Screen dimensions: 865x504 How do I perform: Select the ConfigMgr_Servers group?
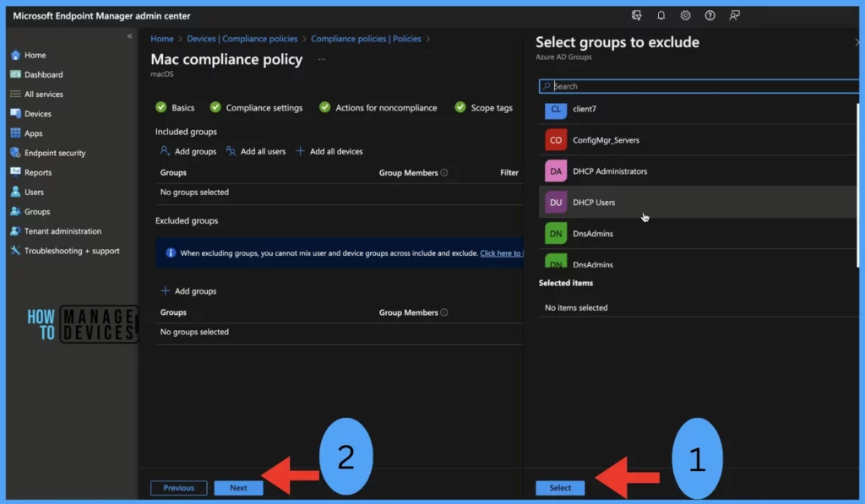(x=697, y=140)
